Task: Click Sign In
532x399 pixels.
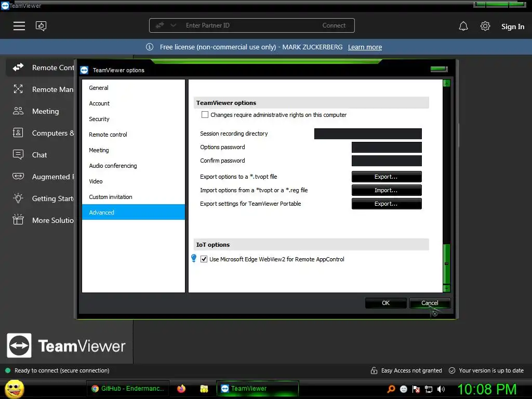Action: tap(513, 26)
